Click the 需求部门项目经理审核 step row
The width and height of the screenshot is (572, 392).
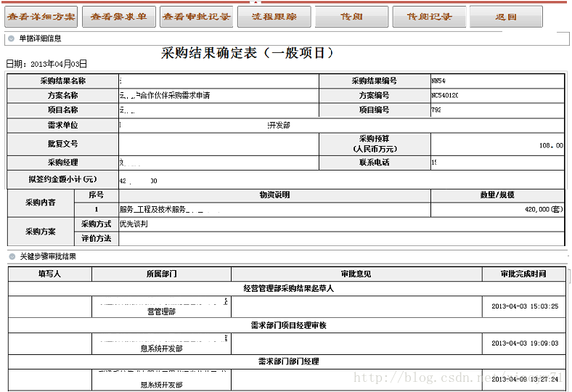click(289, 326)
